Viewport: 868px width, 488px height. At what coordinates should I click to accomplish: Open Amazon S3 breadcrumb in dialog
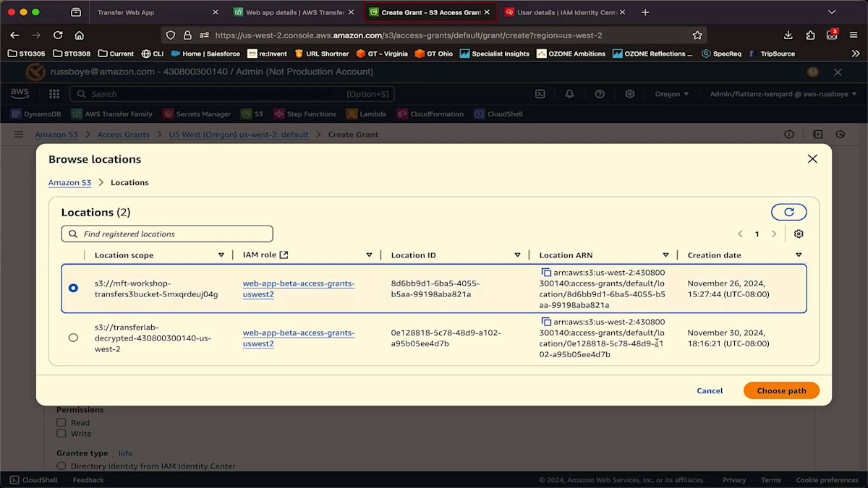click(x=69, y=183)
